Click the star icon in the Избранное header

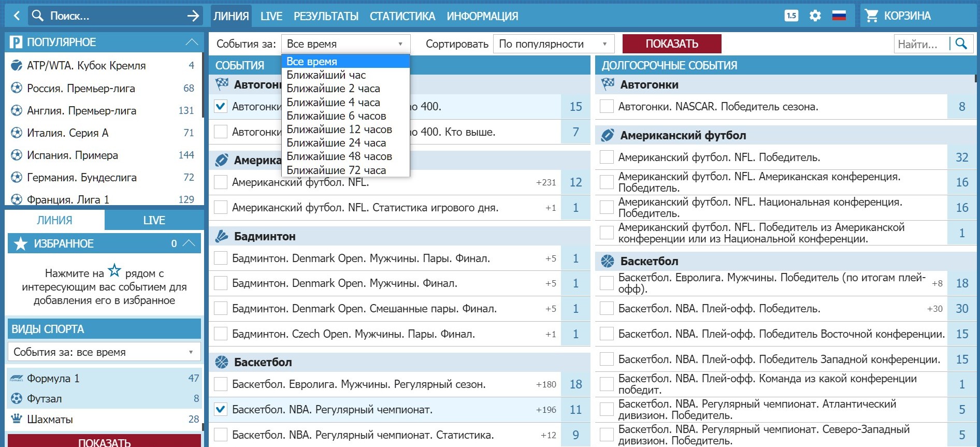[x=20, y=243]
